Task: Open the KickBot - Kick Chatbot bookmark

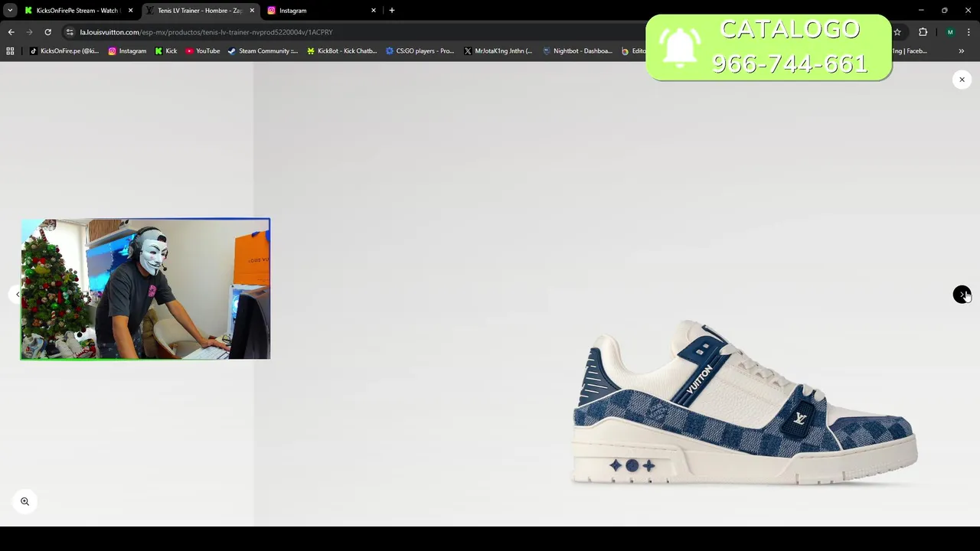Action: click(x=342, y=51)
